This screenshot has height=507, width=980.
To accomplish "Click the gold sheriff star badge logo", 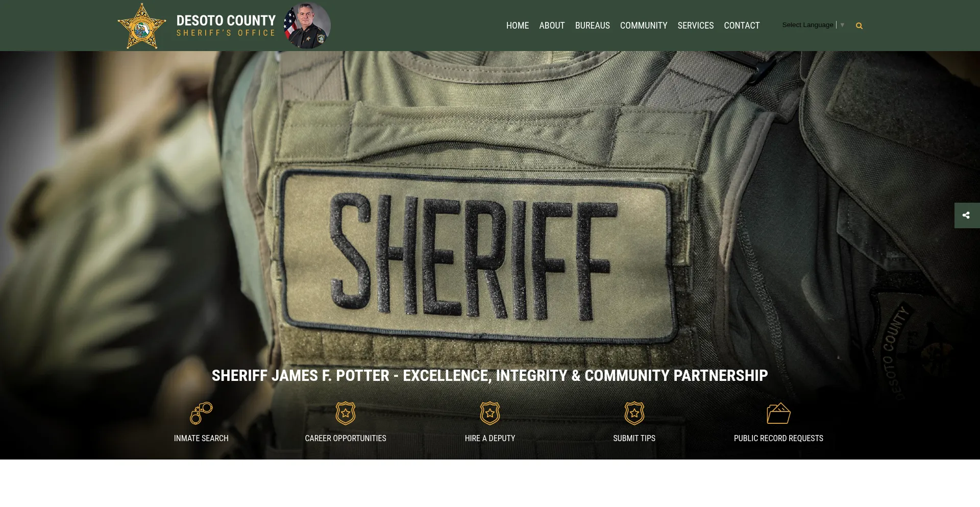I will coord(142,26).
